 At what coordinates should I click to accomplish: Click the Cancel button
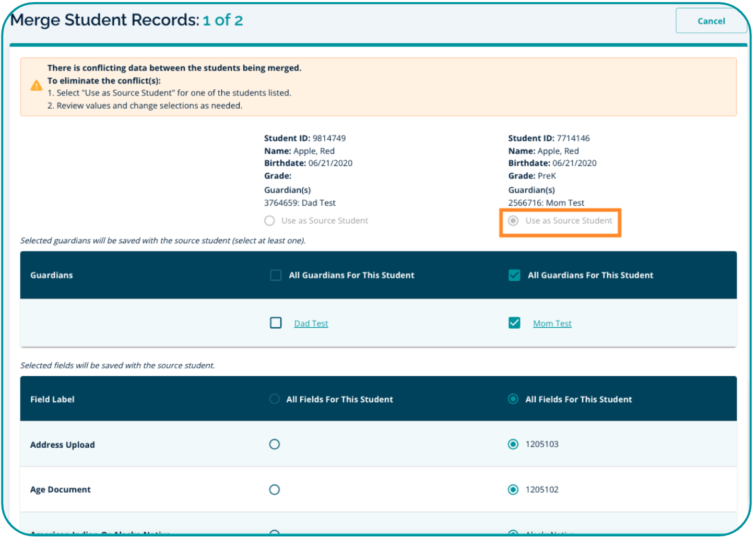pyautogui.click(x=711, y=21)
